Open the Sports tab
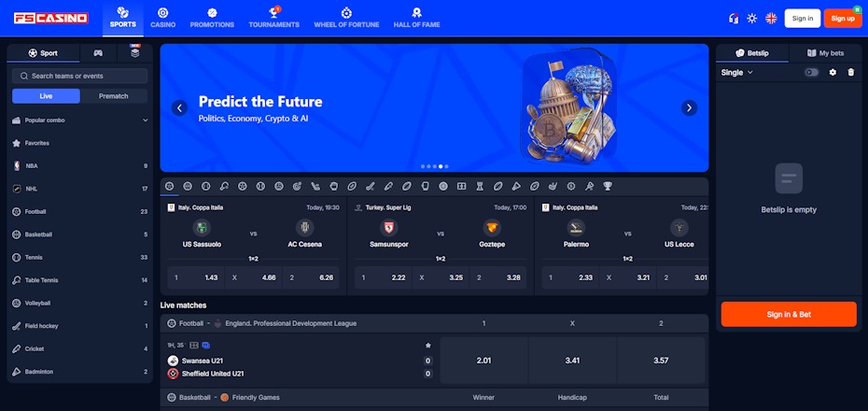 123,19
